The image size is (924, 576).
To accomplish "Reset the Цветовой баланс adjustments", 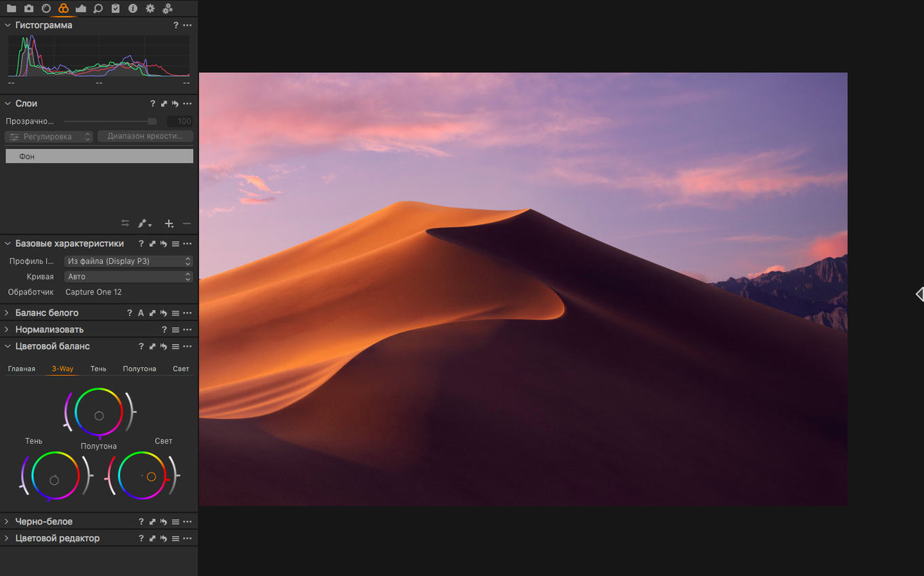I will pyautogui.click(x=164, y=346).
